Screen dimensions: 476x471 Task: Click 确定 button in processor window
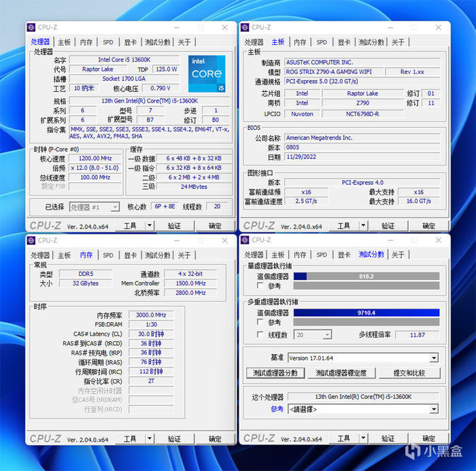(x=215, y=226)
